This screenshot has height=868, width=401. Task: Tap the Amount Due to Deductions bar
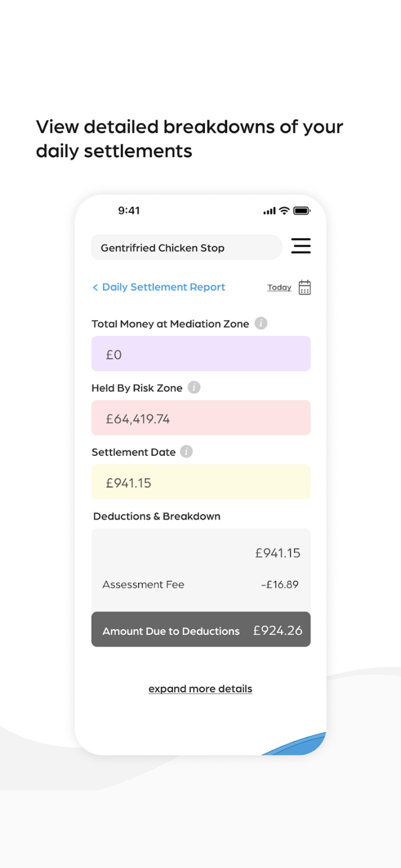[x=201, y=630]
